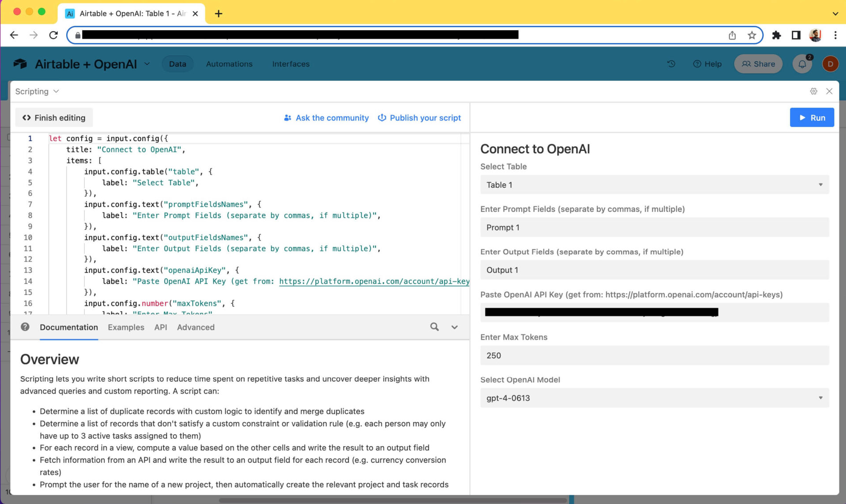Screen dimensions: 846x504
Task: Click the Share icon in the header
Action: (x=747, y=63)
